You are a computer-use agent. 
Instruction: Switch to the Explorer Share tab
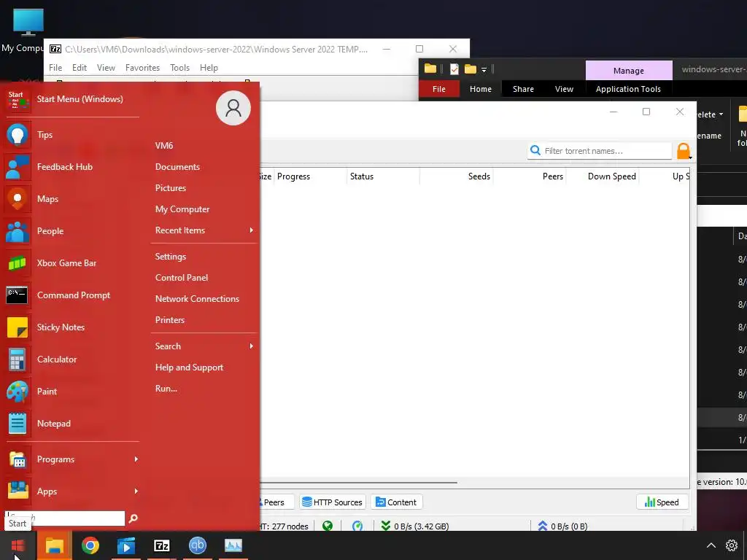coord(523,89)
